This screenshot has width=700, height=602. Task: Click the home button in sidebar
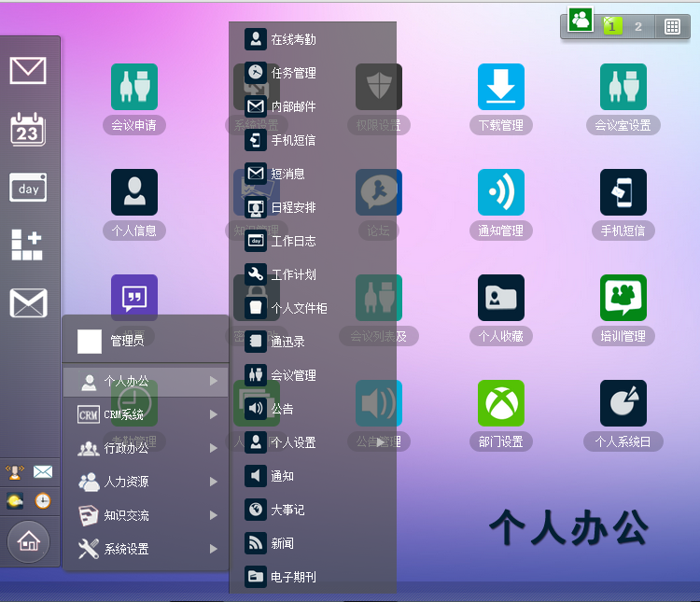pyautogui.click(x=29, y=541)
